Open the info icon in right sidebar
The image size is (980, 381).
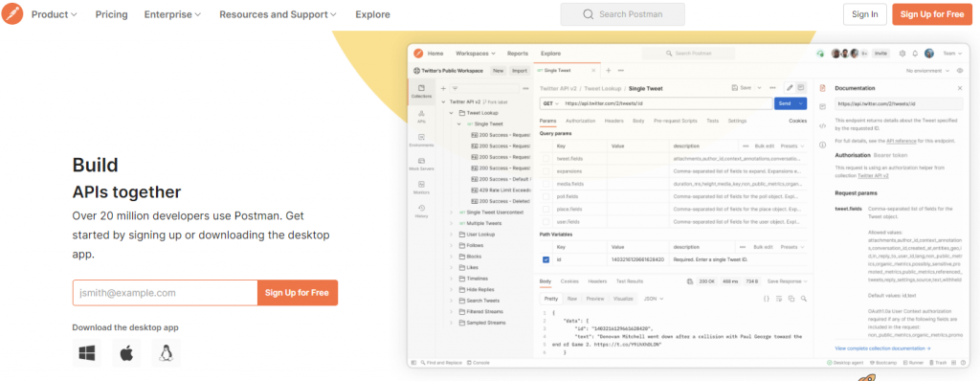pyautogui.click(x=822, y=145)
